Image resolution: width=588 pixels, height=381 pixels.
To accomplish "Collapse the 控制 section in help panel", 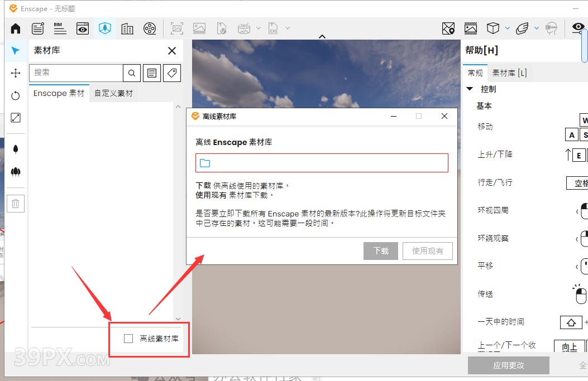I will [x=469, y=89].
